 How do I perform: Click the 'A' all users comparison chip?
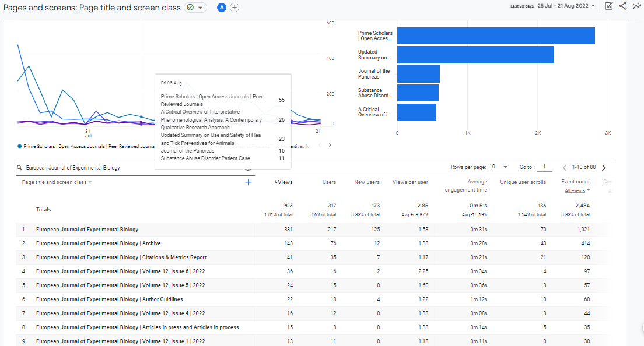click(222, 8)
